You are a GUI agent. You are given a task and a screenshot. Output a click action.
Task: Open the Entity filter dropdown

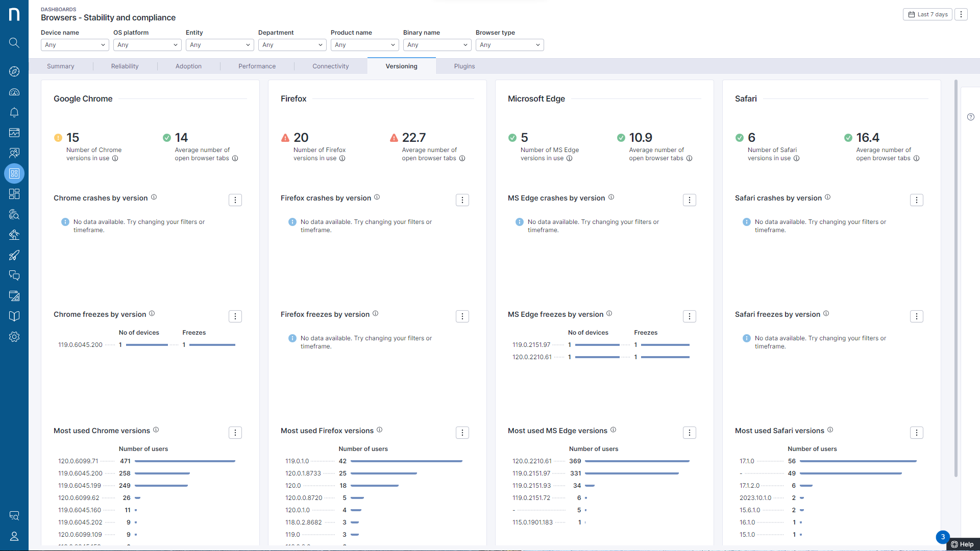(x=220, y=45)
